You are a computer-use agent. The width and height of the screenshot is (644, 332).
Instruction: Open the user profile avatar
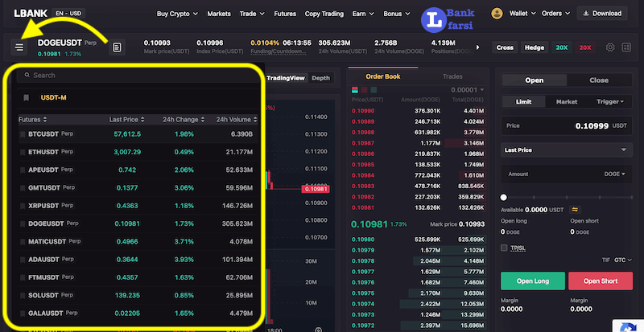tap(497, 14)
